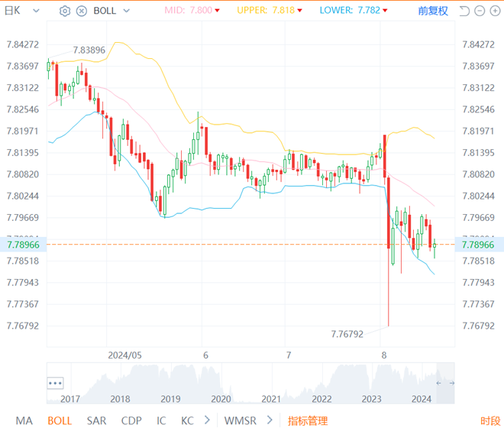Open 指标管理 indicator management
Screen dimensions: 504x435
pyautogui.click(x=307, y=420)
